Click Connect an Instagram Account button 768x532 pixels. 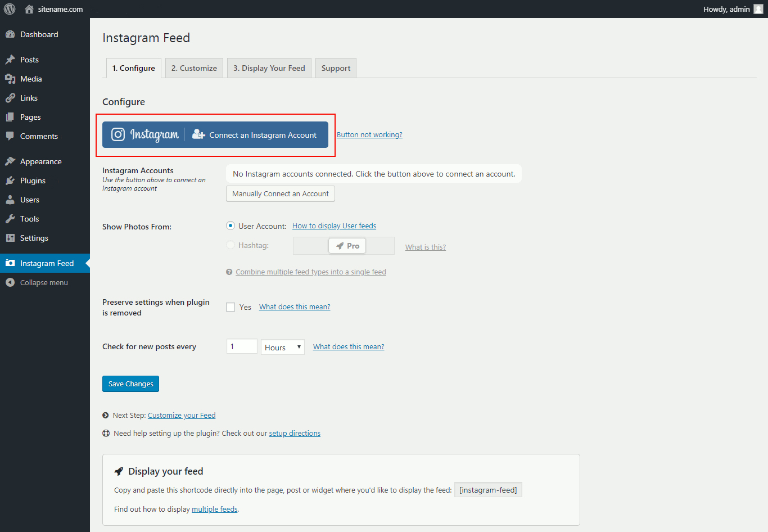tap(215, 135)
